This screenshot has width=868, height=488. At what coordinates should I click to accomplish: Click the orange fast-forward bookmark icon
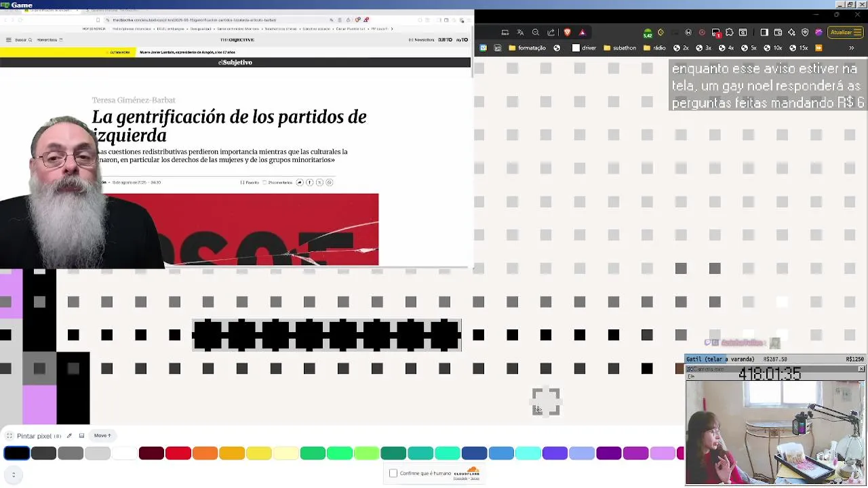[x=818, y=48]
